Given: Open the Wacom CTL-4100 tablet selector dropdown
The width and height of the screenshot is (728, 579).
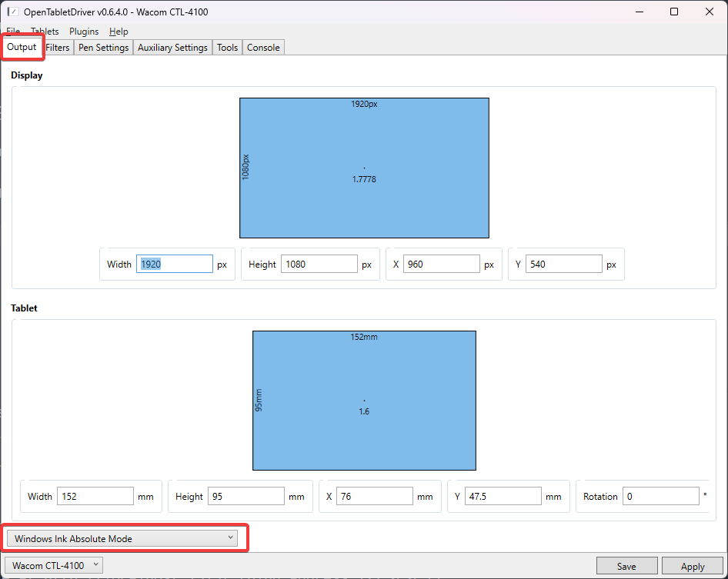Looking at the screenshot, I should pyautogui.click(x=56, y=566).
